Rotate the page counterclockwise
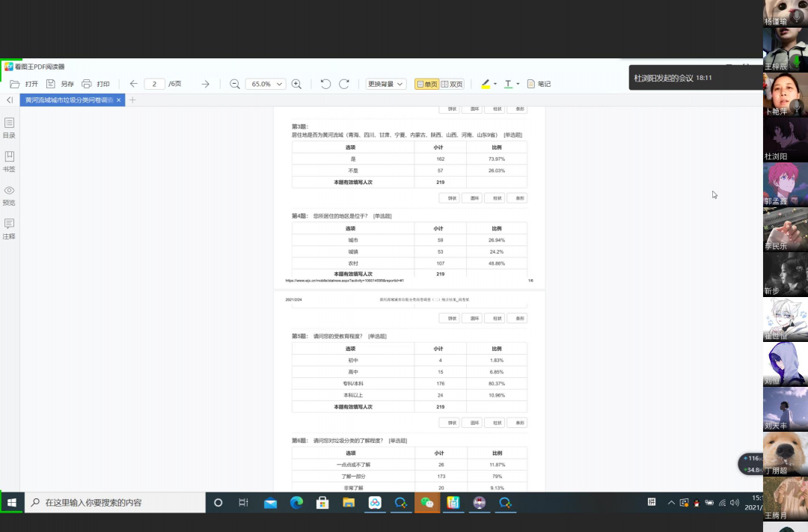This screenshot has height=532, width=808. tap(325, 85)
